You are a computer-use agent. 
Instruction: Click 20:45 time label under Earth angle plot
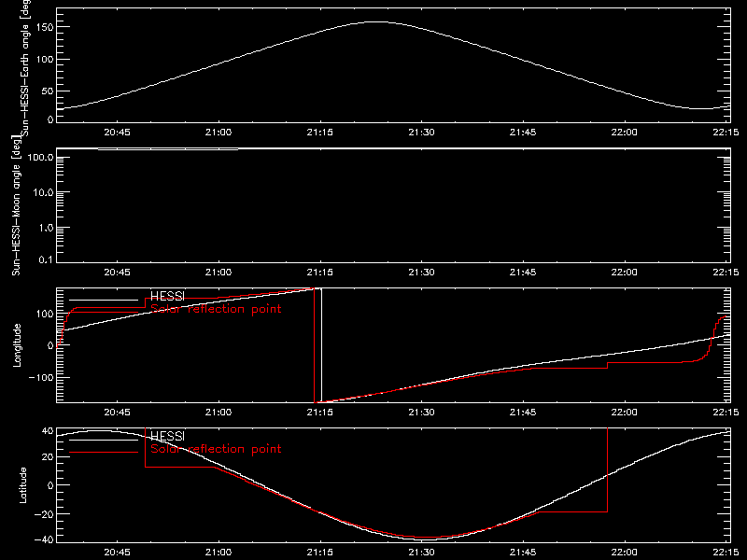coord(118,132)
